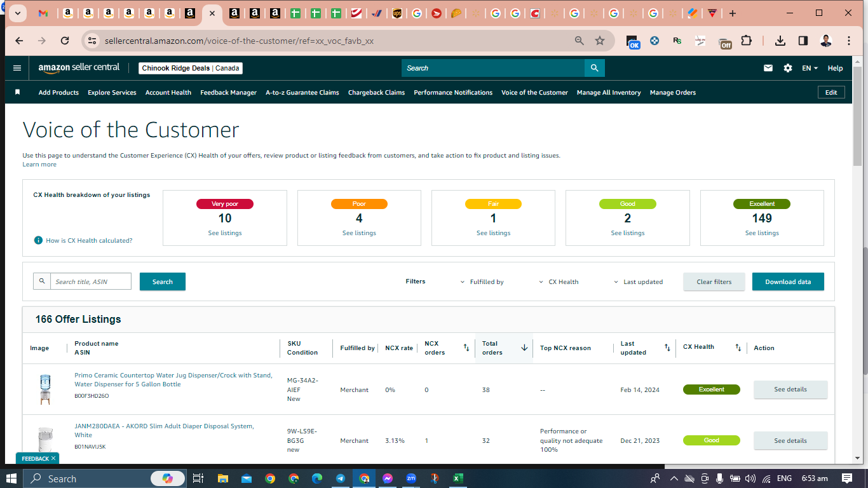Open the messages envelope icon

[768, 68]
